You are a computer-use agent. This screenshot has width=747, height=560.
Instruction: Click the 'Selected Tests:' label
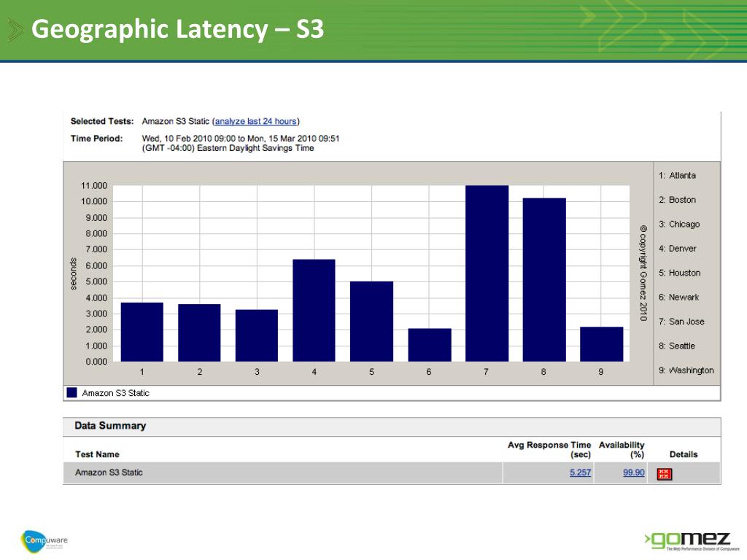tap(102, 122)
